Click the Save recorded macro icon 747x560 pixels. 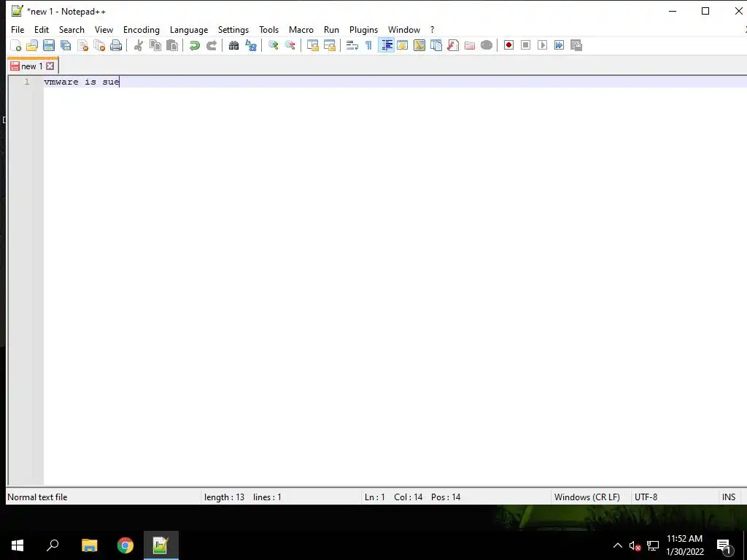[x=576, y=45]
